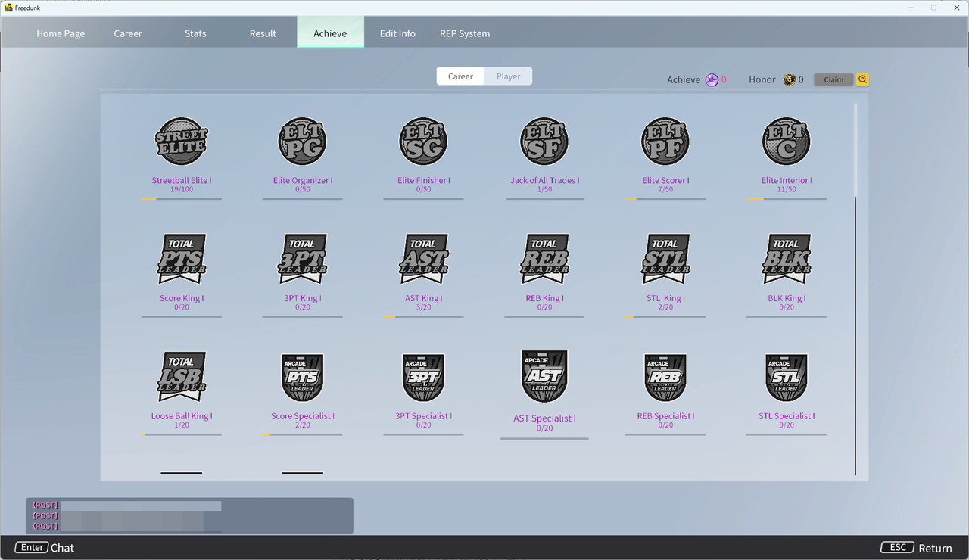Screen dimensions: 969x560
Task: Select the ELT C Elite Interior badge
Action: pos(787,142)
